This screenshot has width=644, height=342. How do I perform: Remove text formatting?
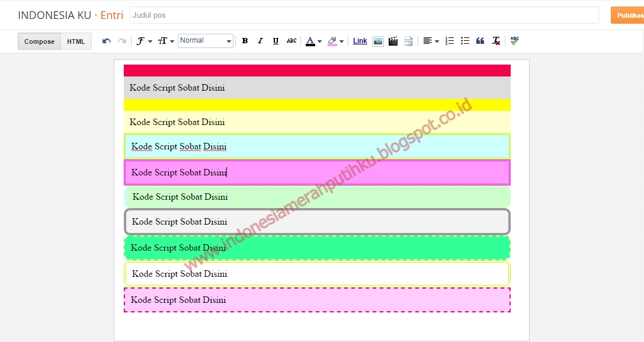(x=496, y=41)
